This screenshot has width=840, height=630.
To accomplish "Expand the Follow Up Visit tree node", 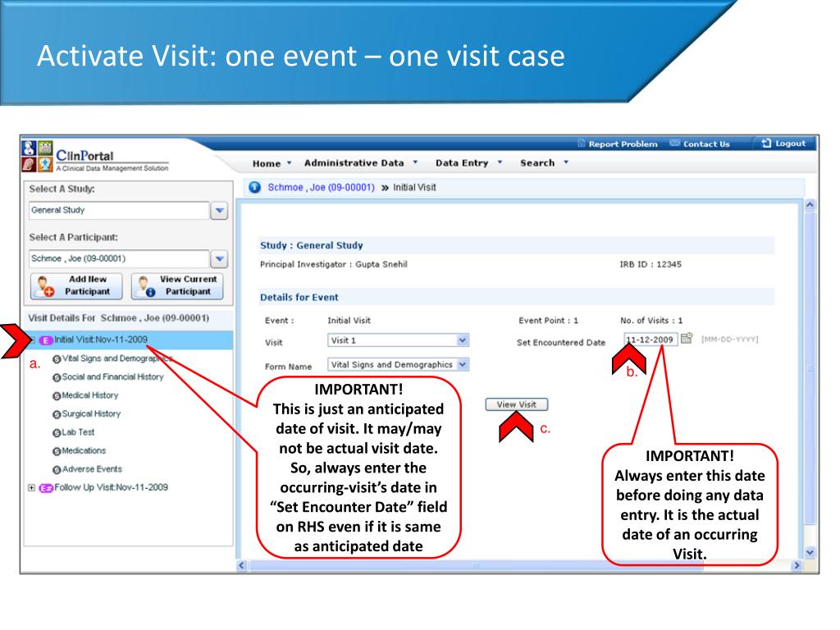I will (x=32, y=487).
